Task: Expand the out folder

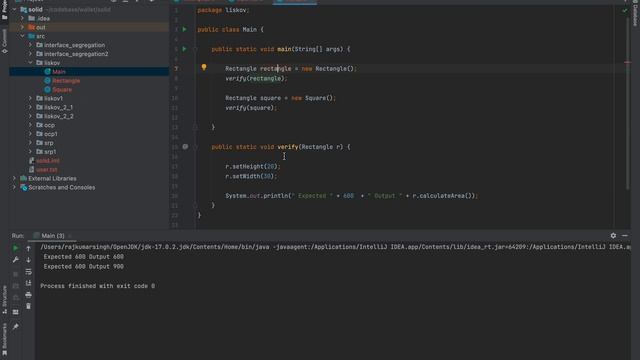Action: [x=22, y=27]
